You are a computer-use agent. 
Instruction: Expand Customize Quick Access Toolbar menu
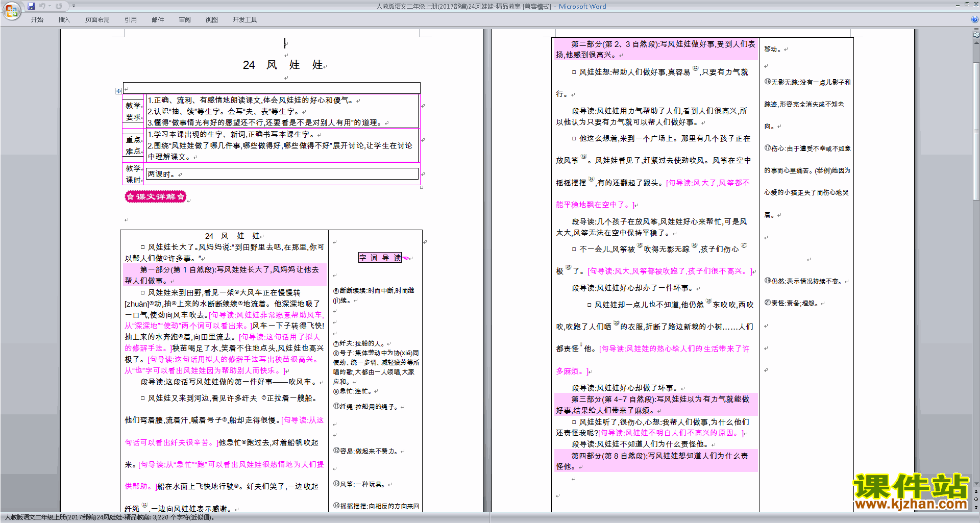click(73, 6)
